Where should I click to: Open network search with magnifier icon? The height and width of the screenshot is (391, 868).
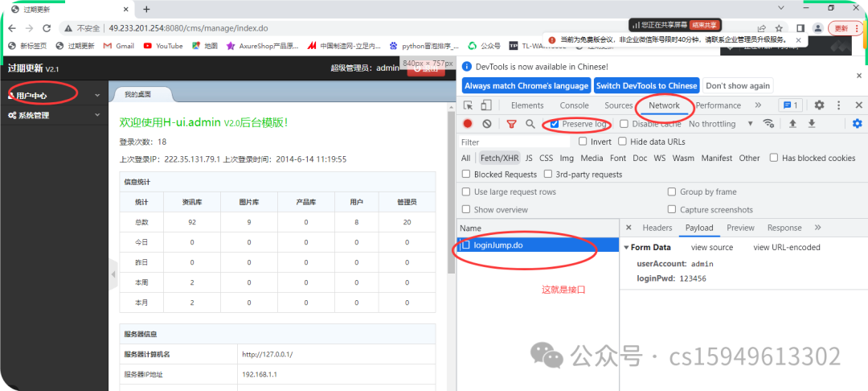(530, 124)
